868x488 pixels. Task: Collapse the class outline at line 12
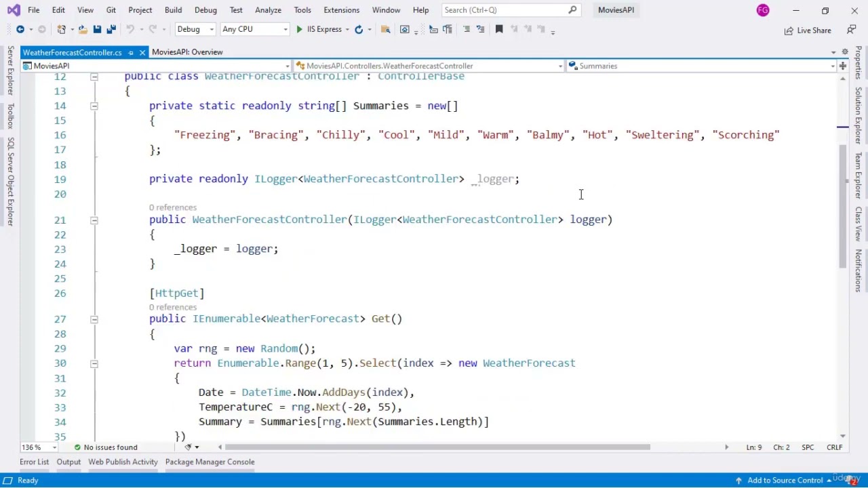coord(94,77)
